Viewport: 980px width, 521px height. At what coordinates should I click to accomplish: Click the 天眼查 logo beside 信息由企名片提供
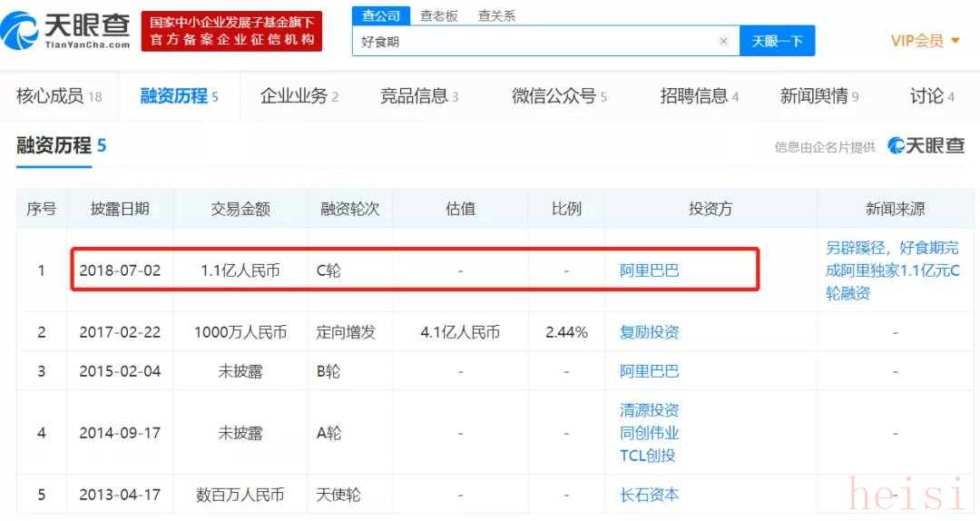pos(926,146)
